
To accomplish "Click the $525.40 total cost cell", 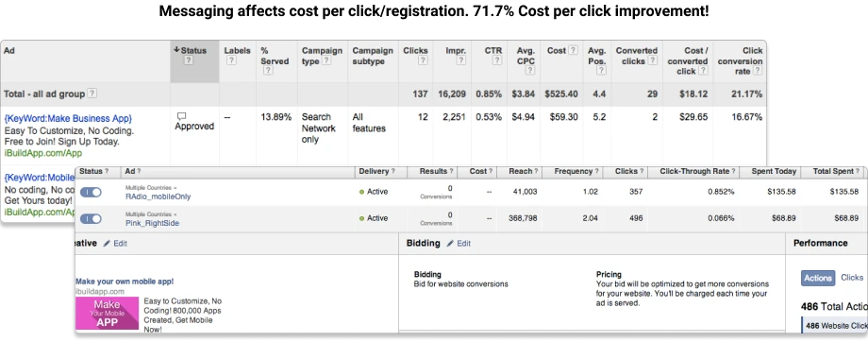I will [561, 94].
